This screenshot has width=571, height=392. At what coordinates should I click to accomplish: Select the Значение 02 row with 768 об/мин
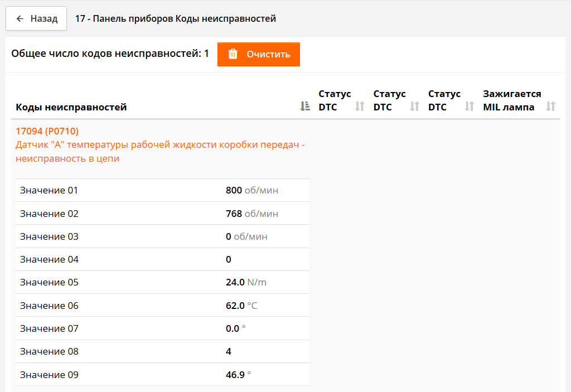(x=162, y=214)
